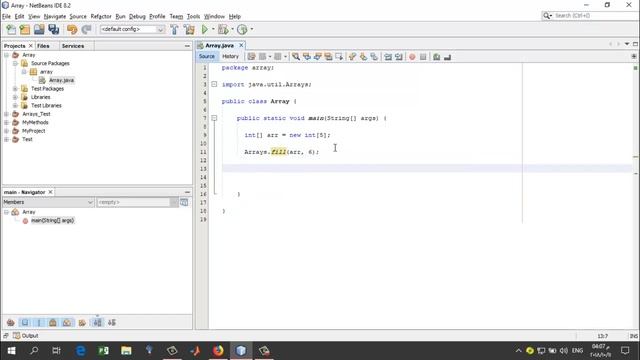Toggle Navigator Fully Qualified Names icon

[82, 323]
